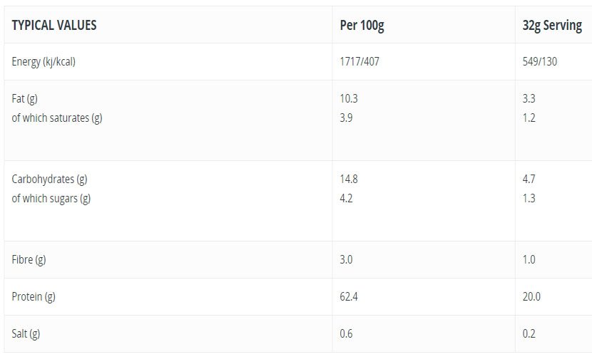Click the "of which saturates (g)" label
The width and height of the screenshot is (592, 364).
[57, 118]
